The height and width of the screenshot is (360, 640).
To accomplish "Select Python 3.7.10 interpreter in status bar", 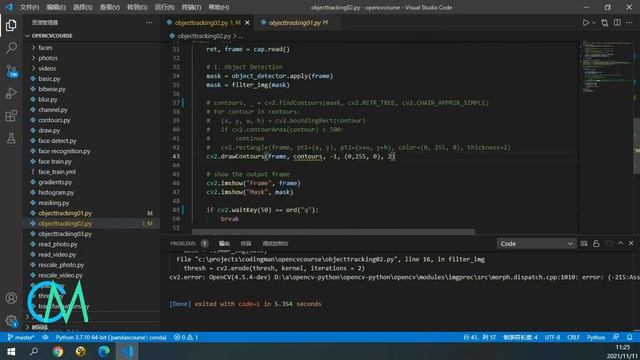I will pos(111,337).
